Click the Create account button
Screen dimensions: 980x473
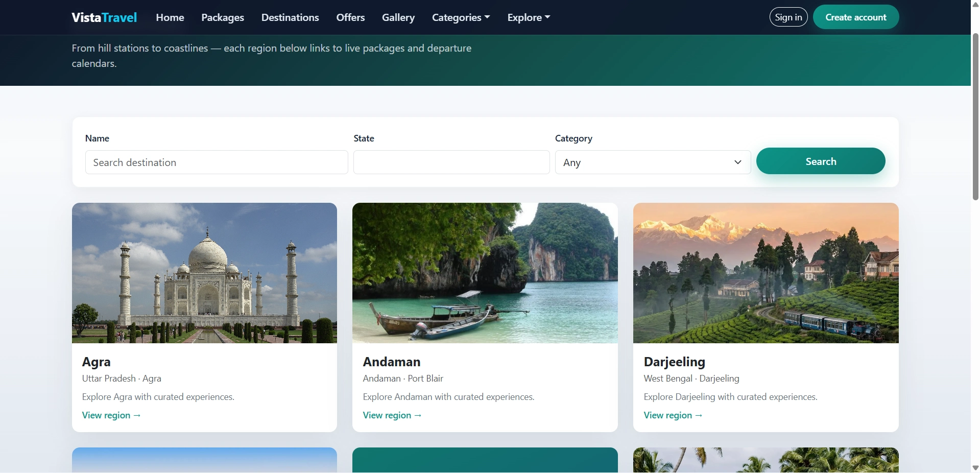pyautogui.click(x=856, y=17)
